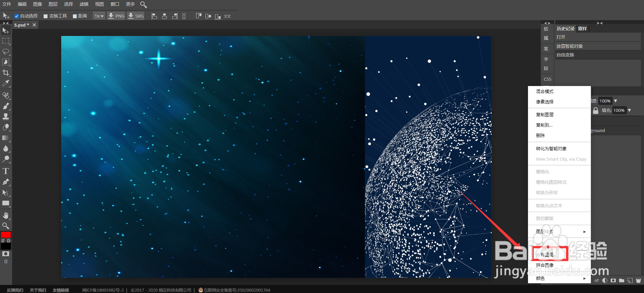Viewport: 644px width, 293px height.
Task: Distribute vertical spacing using the options bar icon
Action: (184, 16)
